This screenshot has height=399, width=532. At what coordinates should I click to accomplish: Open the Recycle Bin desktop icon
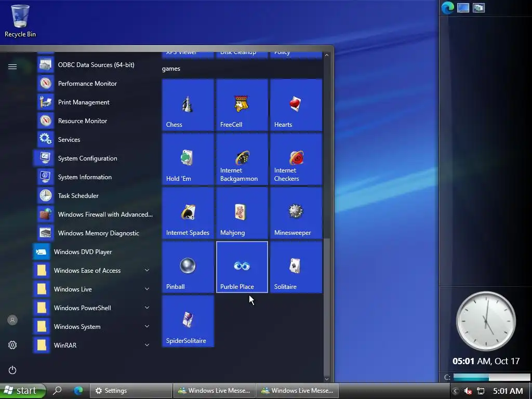tap(20, 20)
